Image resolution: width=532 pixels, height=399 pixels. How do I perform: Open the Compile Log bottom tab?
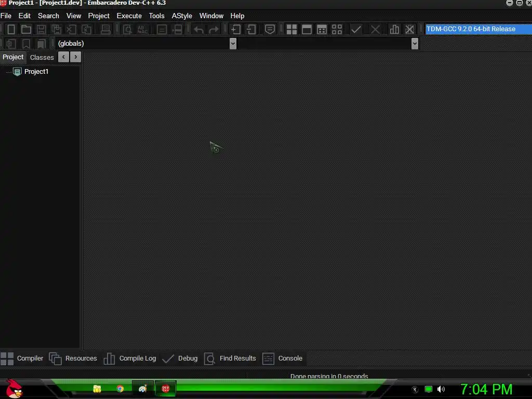pyautogui.click(x=129, y=358)
